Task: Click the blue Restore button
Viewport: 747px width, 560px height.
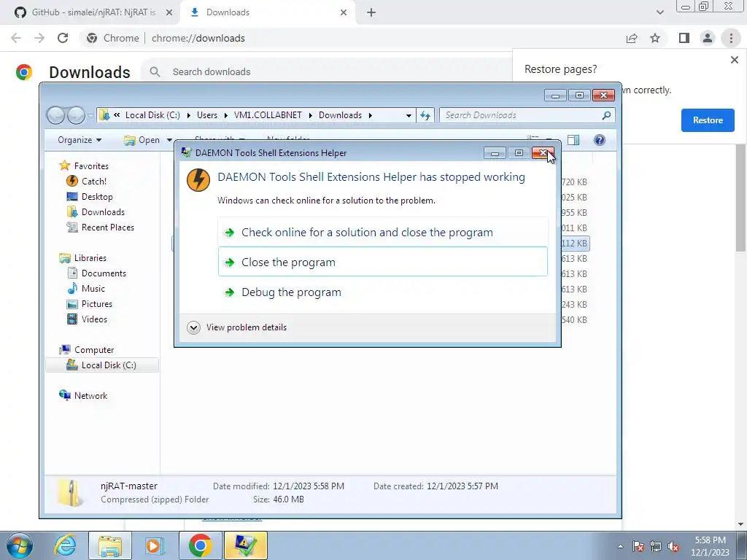Action: click(x=708, y=120)
